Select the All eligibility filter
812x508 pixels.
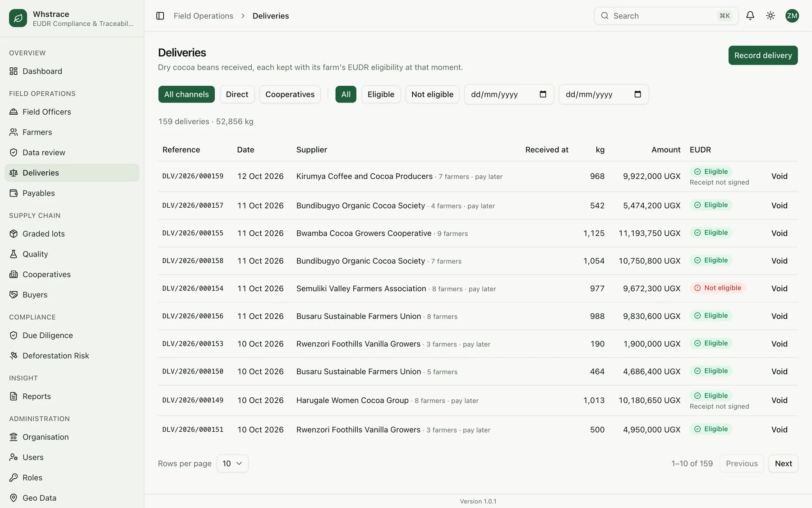click(346, 94)
